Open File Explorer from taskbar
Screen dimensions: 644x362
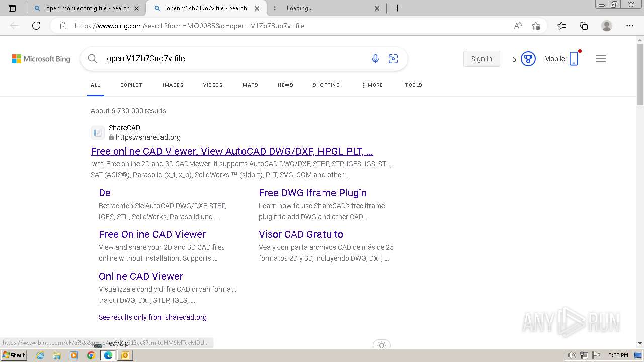click(x=57, y=355)
